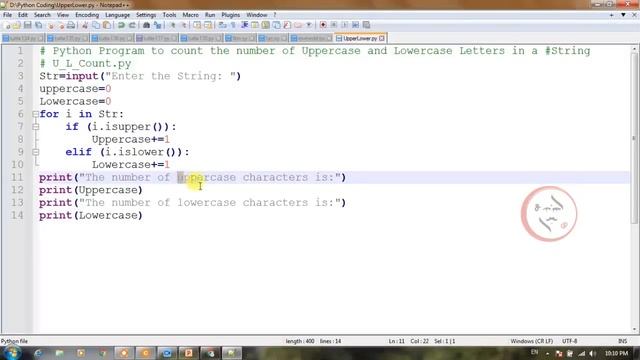Zoom out of the editor text
The width and height of the screenshot is (640, 360).
tap(184, 25)
